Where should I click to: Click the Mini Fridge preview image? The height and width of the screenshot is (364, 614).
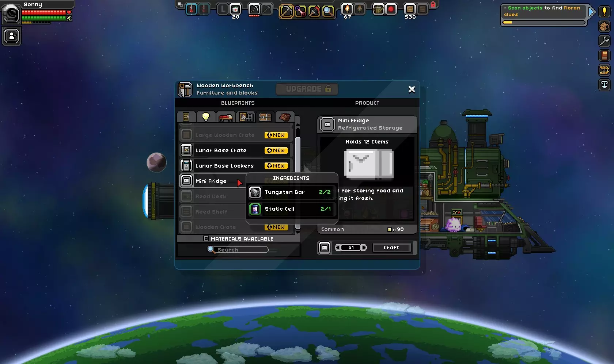point(369,164)
